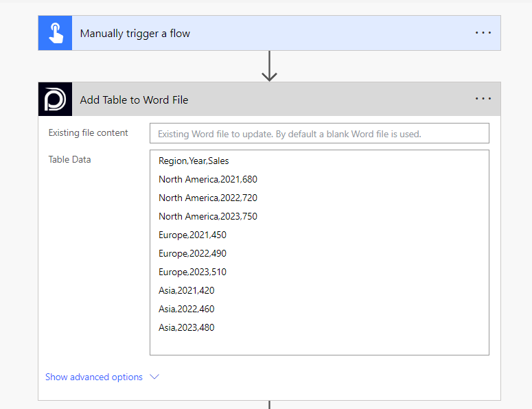Click the Existing file content label
Screen dimensions: 532x409
[88, 133]
